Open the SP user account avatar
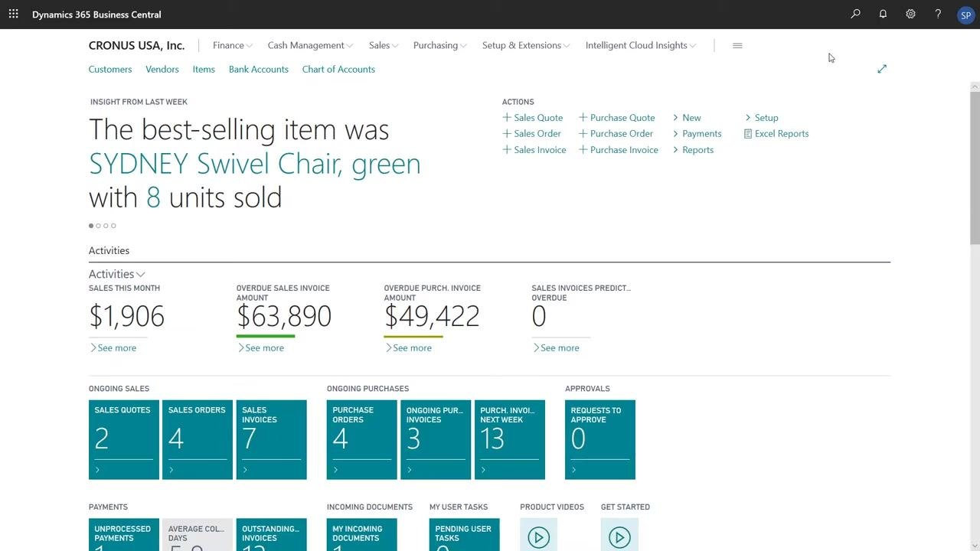 [x=965, y=15]
